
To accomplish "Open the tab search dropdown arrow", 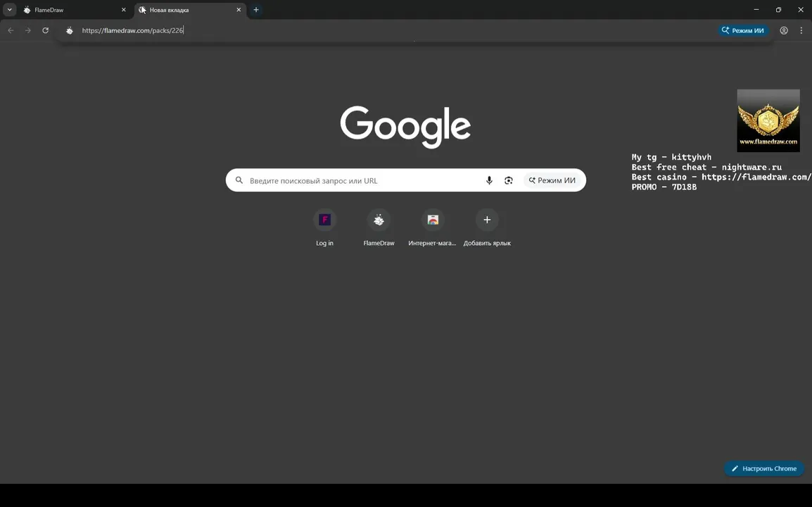I will [9, 9].
